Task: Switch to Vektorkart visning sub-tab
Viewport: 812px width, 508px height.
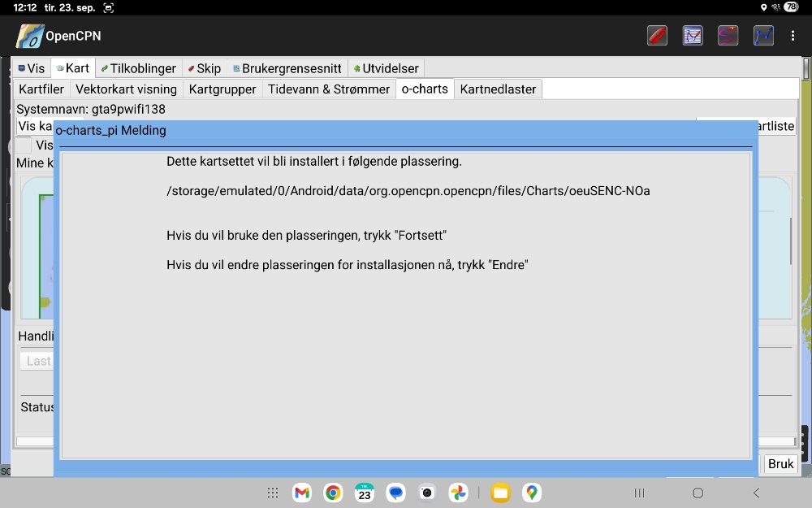Action: 126,89
